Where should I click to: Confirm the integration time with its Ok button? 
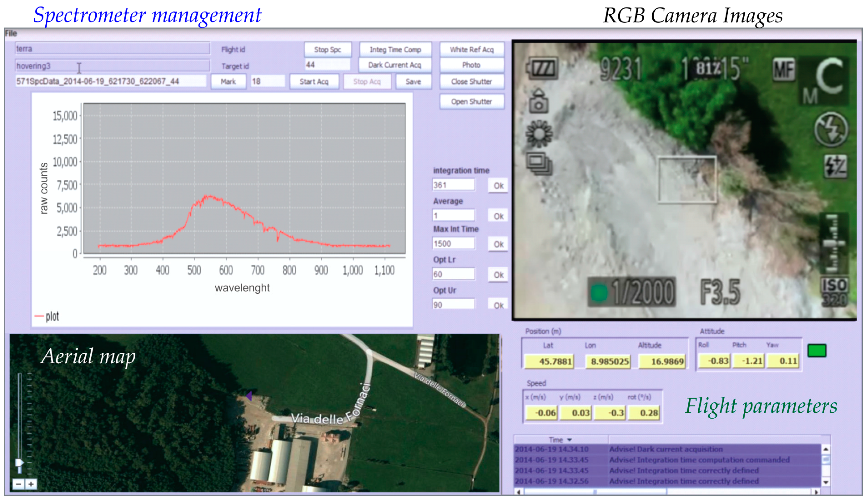[498, 186]
